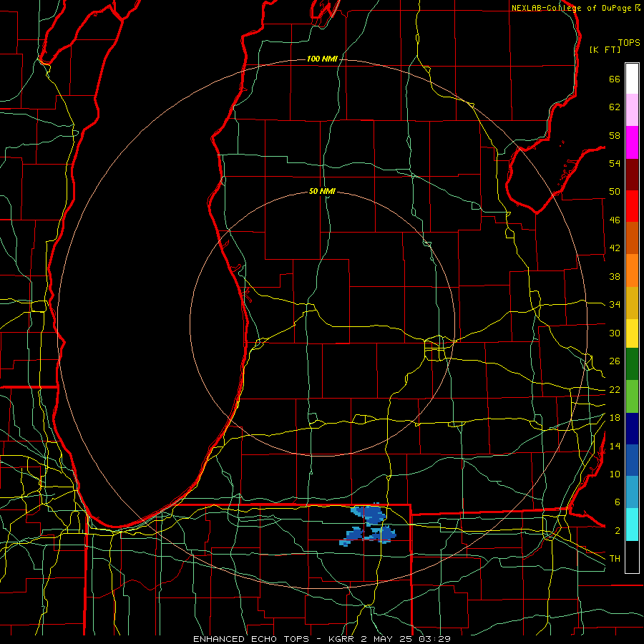Click the dark maroon legend swatch
Image resolution: width=644 pixels, height=644 pixels.
pyautogui.click(x=632, y=175)
